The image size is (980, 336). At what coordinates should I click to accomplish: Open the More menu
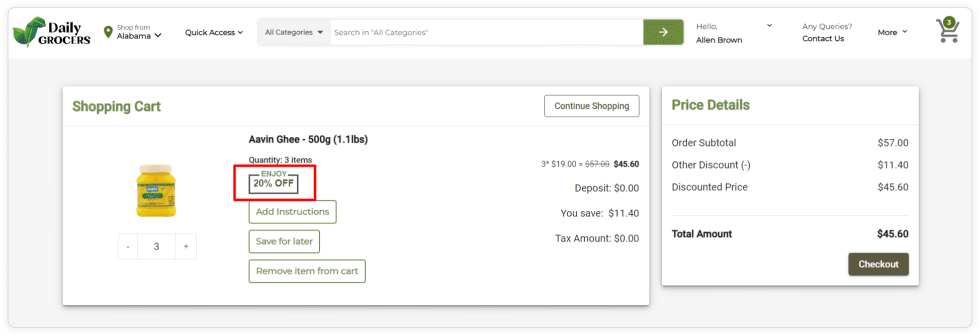tap(892, 32)
